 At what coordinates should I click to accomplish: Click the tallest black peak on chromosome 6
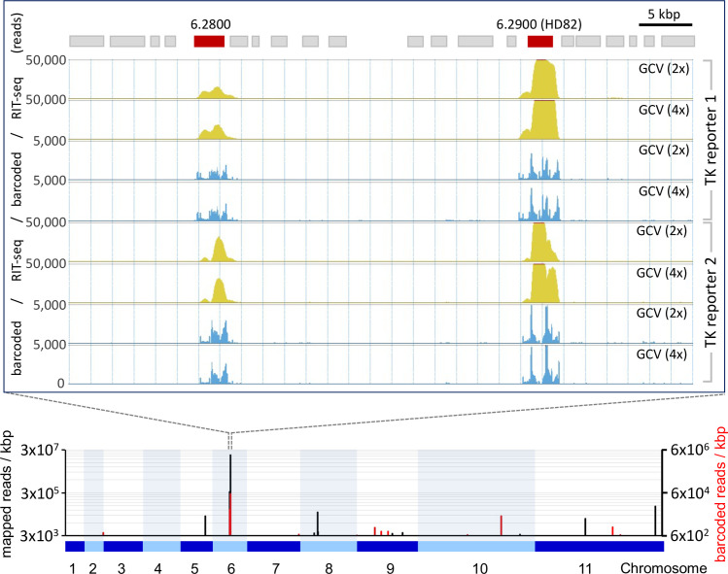point(230,494)
